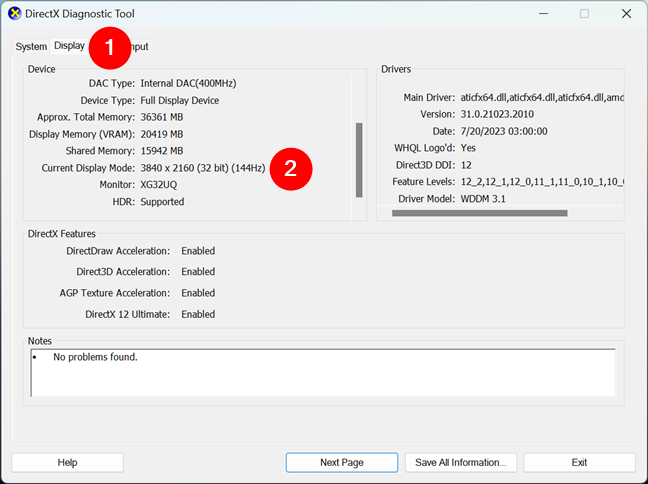
Task: Click the DirectX Diagnostic Tool title icon
Action: click(x=14, y=14)
